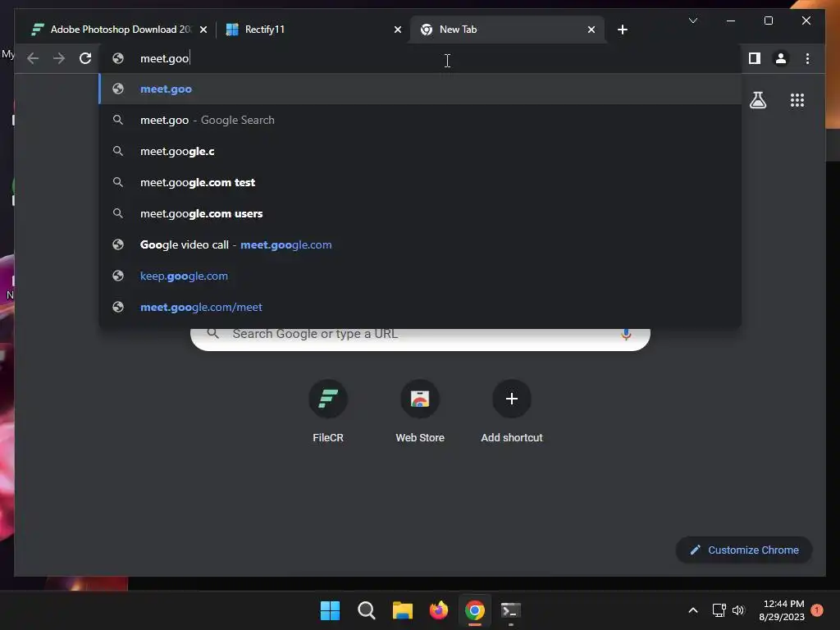
Task: Open the network status tray icon
Action: (719, 610)
